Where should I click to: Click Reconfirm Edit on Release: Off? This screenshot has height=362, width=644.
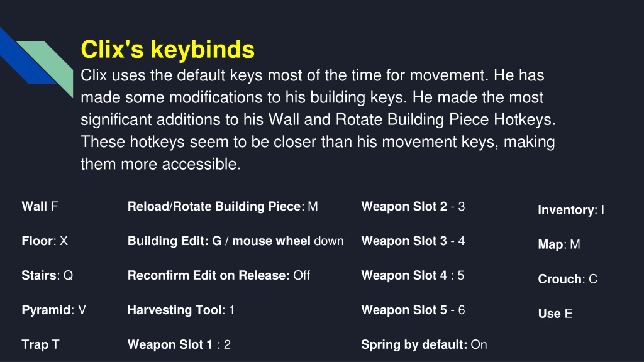(218, 275)
